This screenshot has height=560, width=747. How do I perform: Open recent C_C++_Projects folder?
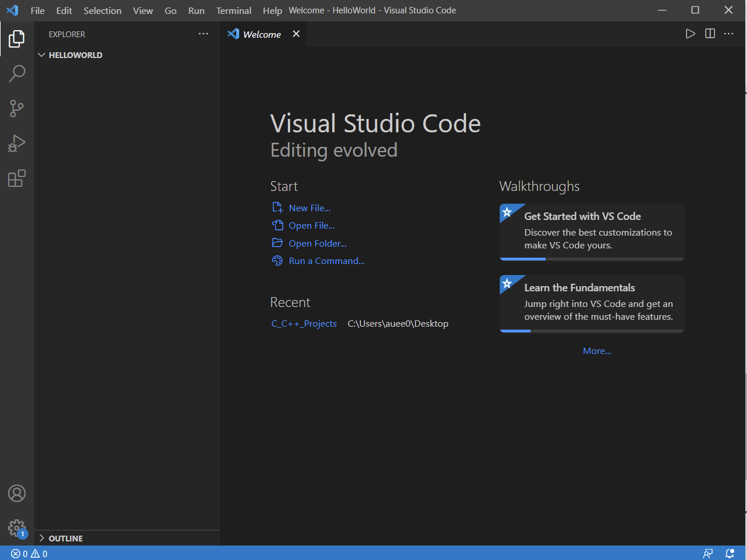304,324
